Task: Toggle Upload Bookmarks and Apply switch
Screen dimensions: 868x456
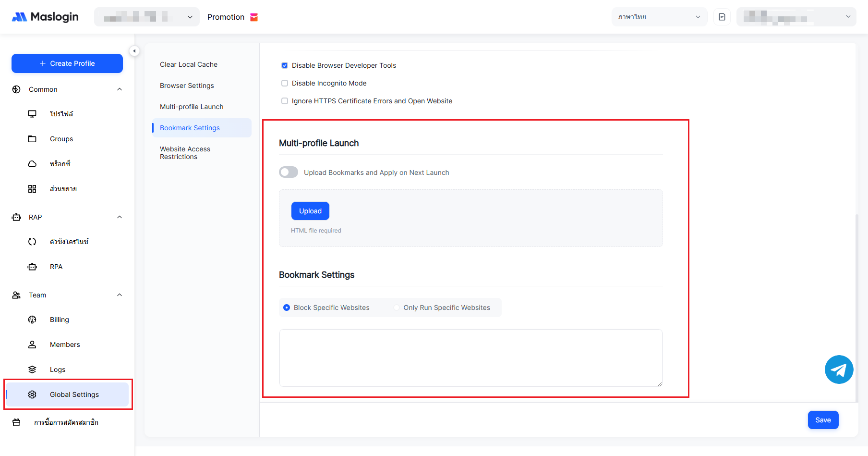Action: pos(289,173)
